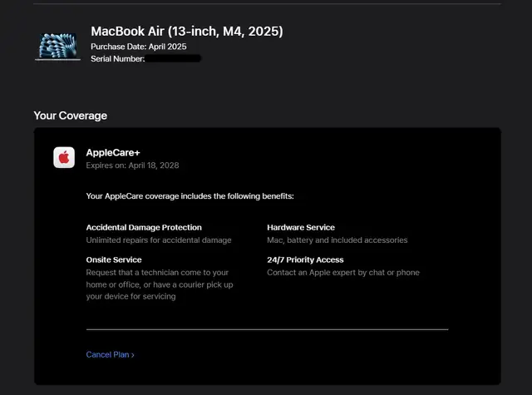532x395 pixels.
Task: Click the Accidental Damage Protection heading
Action: tap(144, 227)
